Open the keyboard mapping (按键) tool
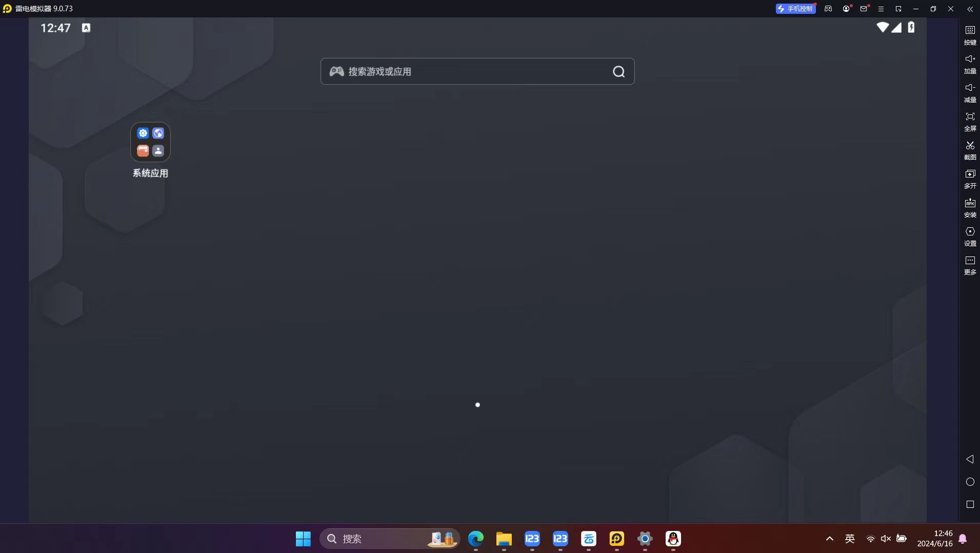 (x=970, y=34)
